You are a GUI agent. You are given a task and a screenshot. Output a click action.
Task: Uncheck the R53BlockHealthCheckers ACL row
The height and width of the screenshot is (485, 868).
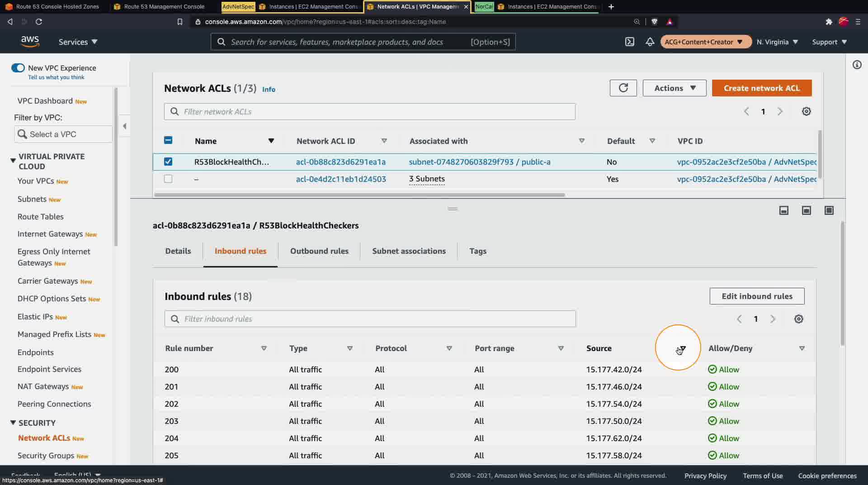tap(168, 162)
